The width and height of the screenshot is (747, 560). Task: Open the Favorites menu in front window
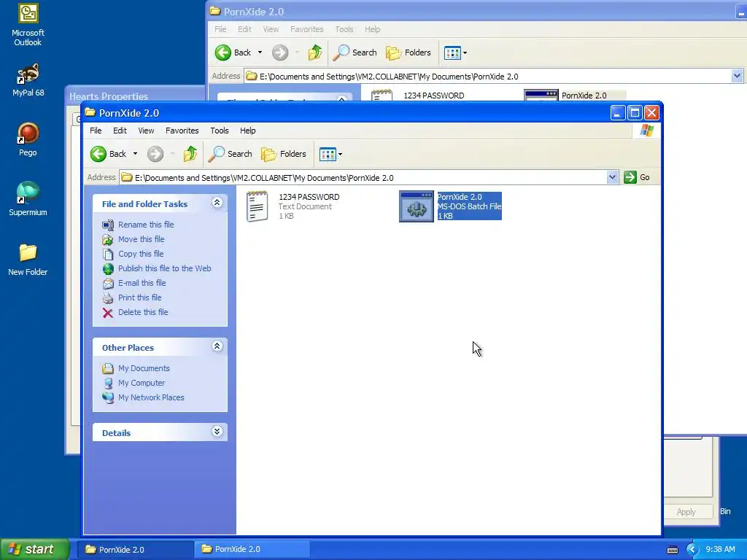tap(182, 131)
